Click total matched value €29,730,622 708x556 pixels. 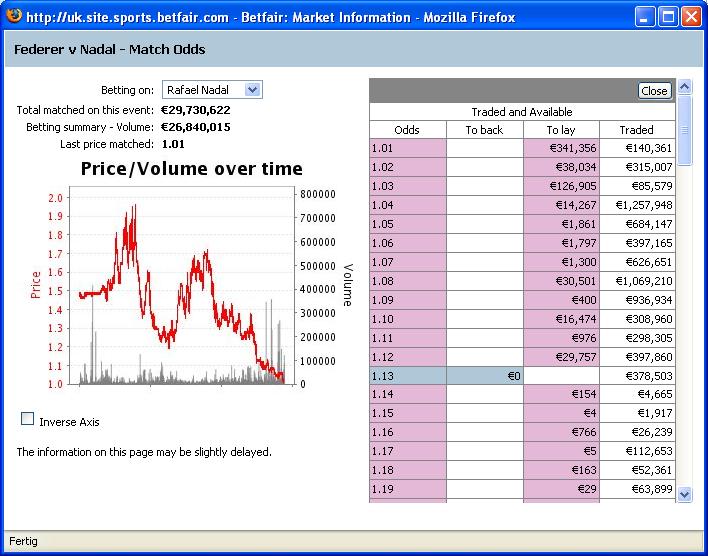(x=196, y=110)
